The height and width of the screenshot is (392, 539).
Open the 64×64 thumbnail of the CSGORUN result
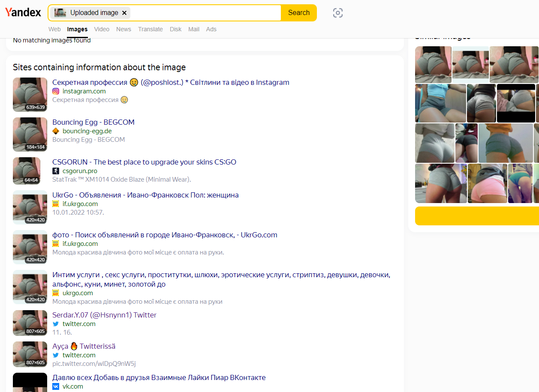27,171
